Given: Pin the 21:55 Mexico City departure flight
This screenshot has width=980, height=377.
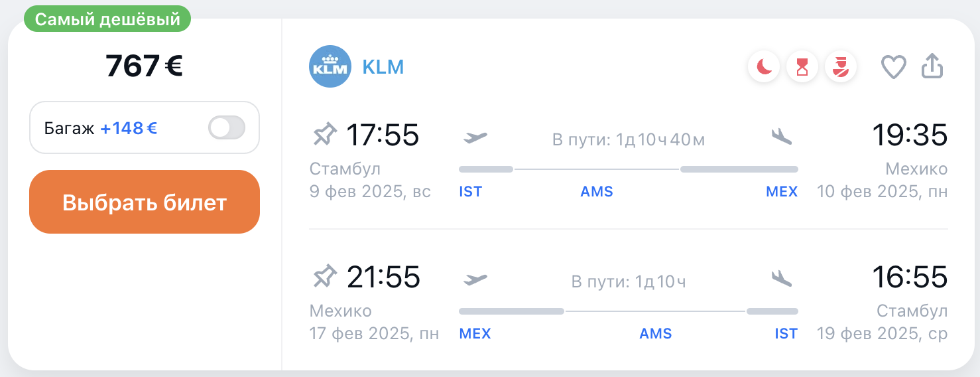Looking at the screenshot, I should pos(324,277).
